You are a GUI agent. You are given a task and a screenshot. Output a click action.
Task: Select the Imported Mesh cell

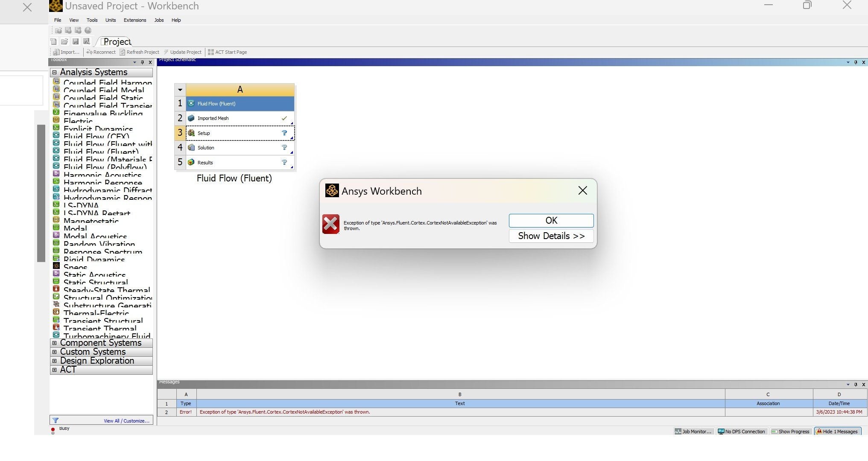(240, 118)
